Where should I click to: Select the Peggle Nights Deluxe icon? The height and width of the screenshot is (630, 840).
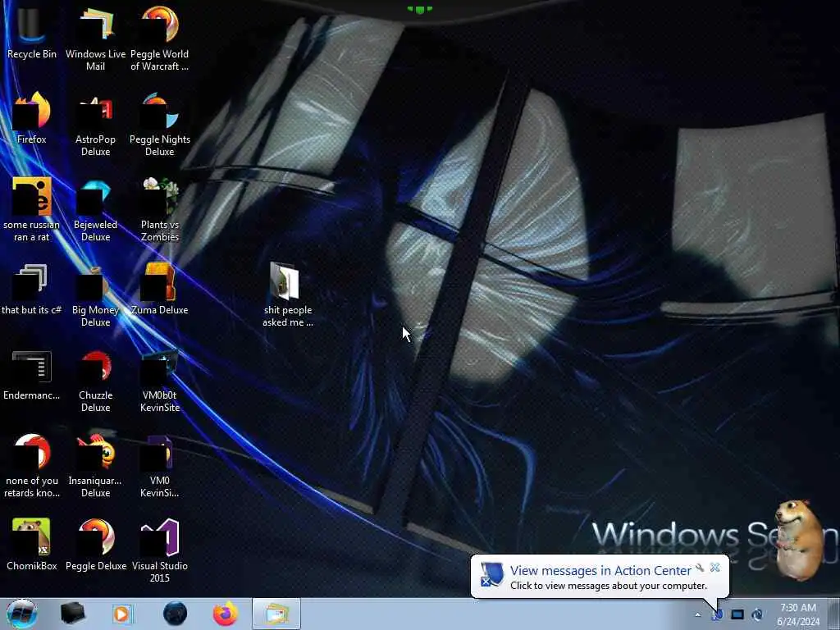160,125
